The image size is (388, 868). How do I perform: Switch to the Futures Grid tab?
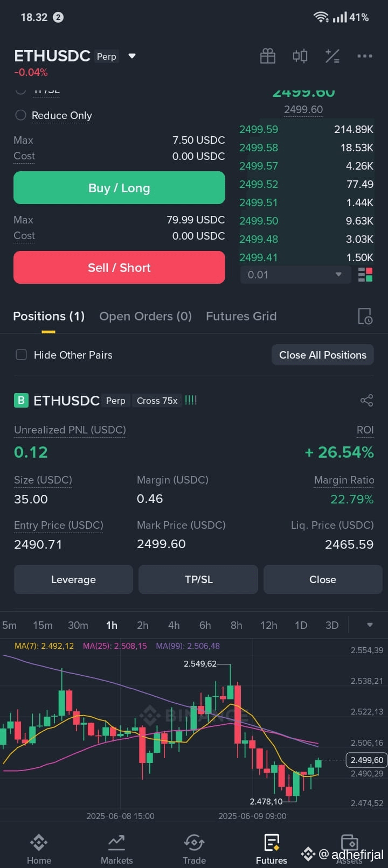(x=241, y=316)
